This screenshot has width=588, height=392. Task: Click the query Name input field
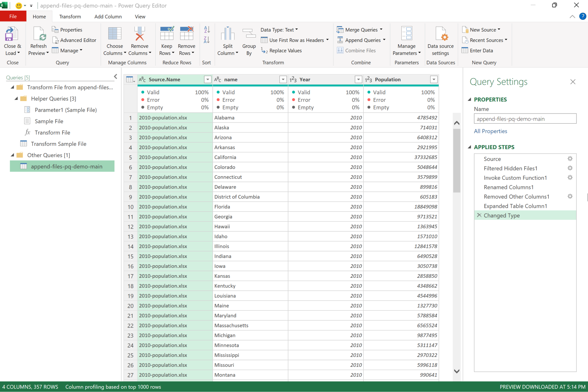(525, 119)
